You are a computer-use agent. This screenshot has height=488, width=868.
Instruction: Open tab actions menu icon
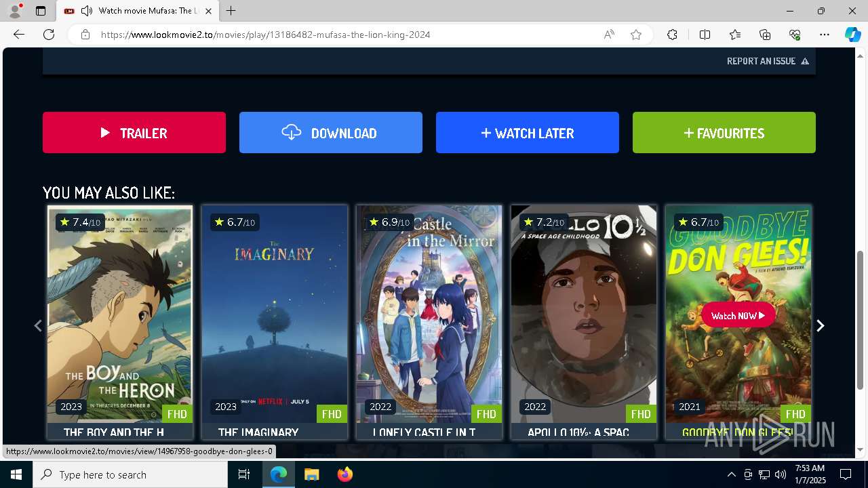[41, 11]
